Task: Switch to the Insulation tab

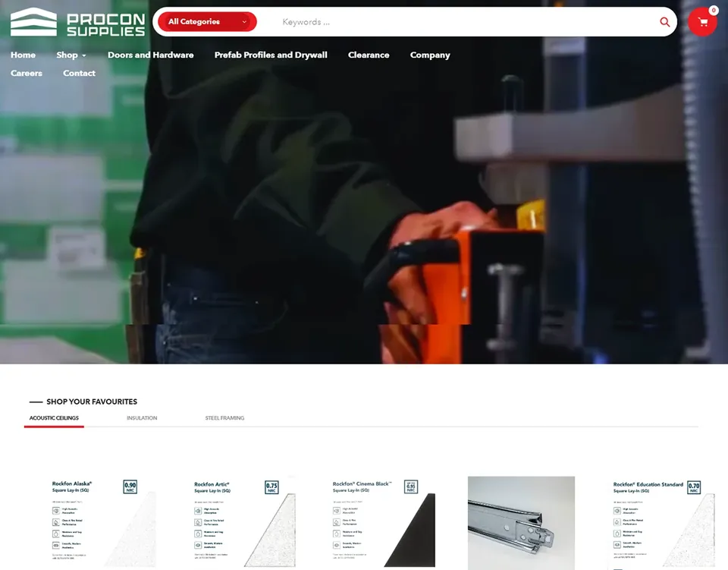Action: pos(142,418)
